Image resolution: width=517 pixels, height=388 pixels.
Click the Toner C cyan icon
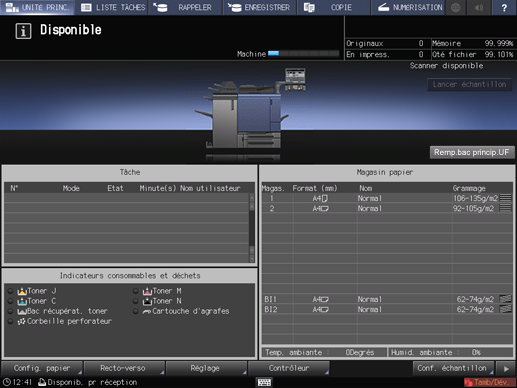click(22, 301)
